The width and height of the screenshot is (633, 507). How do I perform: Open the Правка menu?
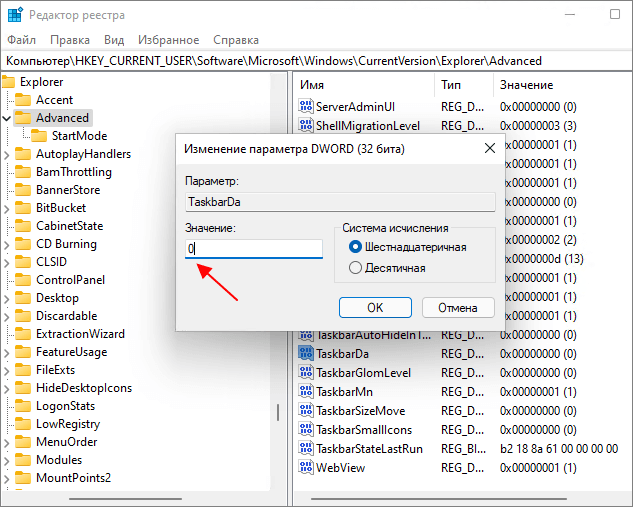(70, 40)
